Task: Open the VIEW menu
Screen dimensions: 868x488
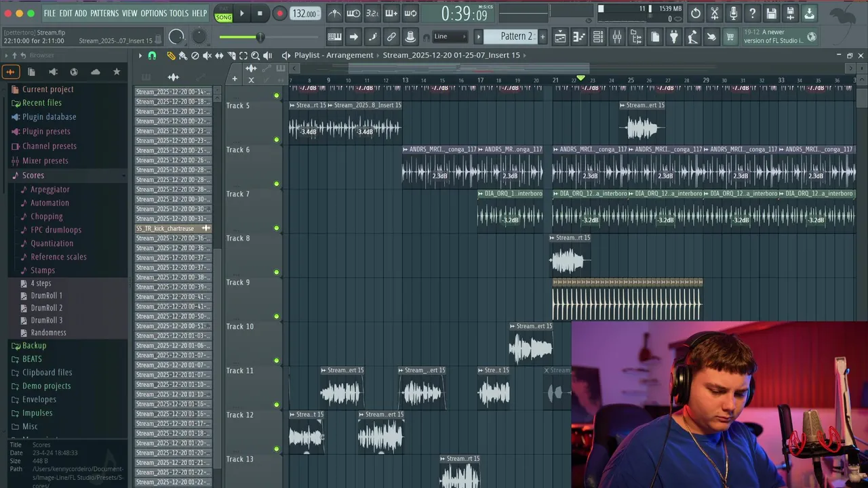Action: [x=130, y=14]
